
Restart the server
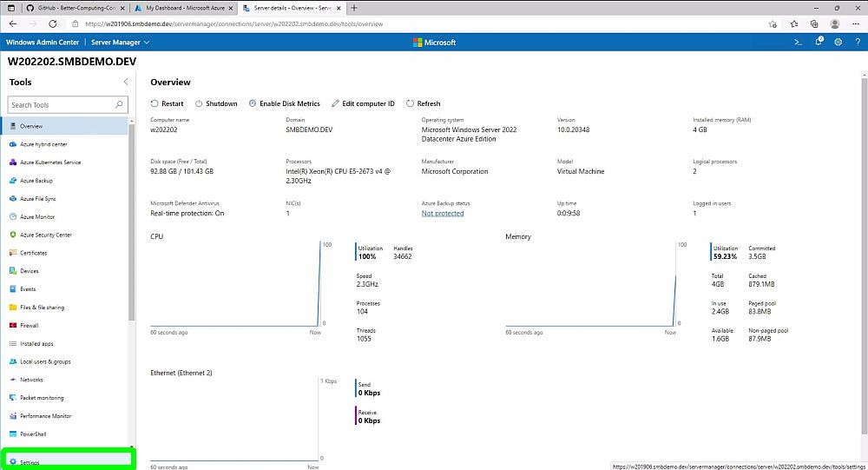pyautogui.click(x=167, y=103)
